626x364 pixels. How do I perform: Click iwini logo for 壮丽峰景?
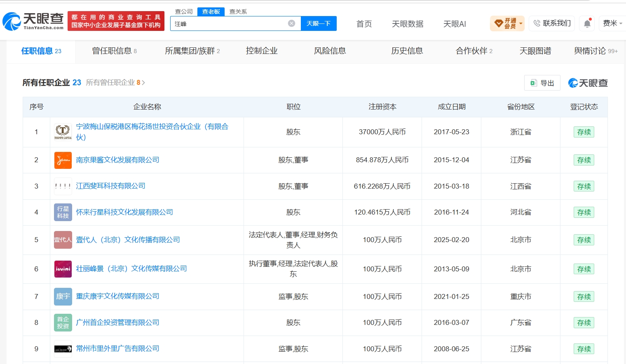coord(63,269)
